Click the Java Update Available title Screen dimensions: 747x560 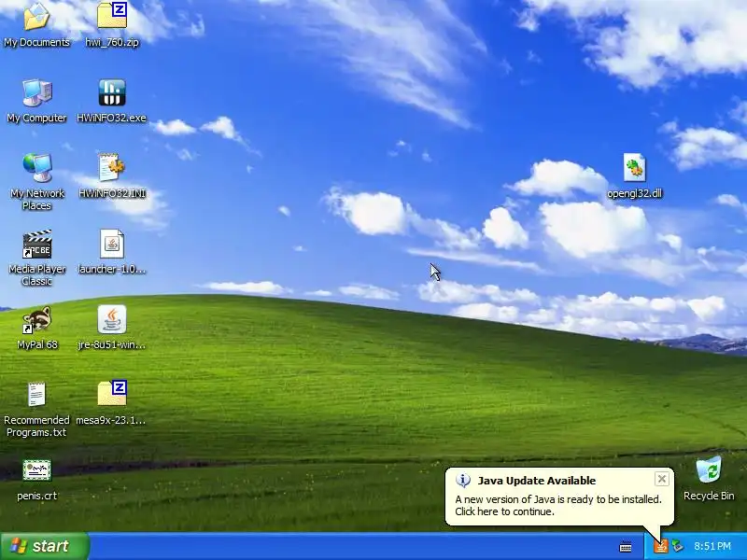pyautogui.click(x=536, y=481)
